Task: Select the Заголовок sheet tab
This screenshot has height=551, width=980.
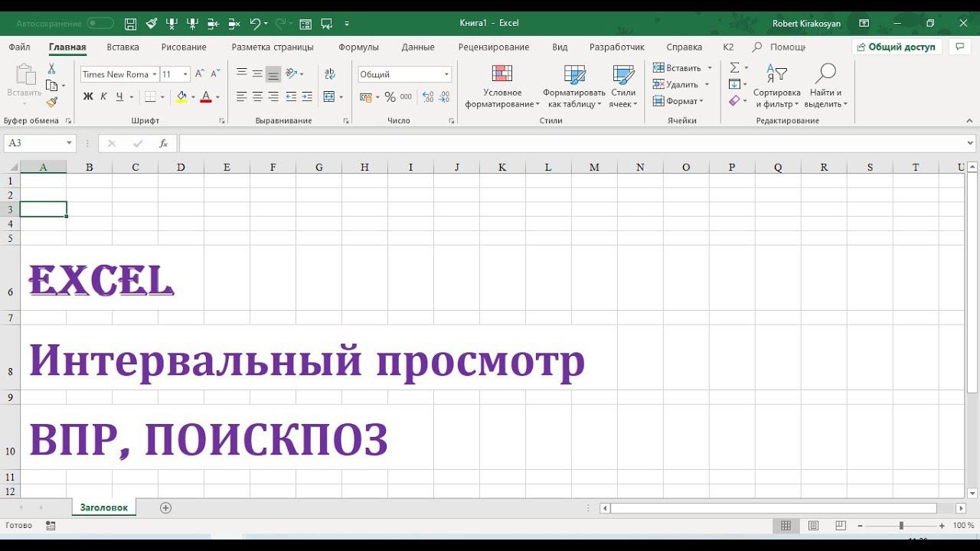Action: click(104, 507)
